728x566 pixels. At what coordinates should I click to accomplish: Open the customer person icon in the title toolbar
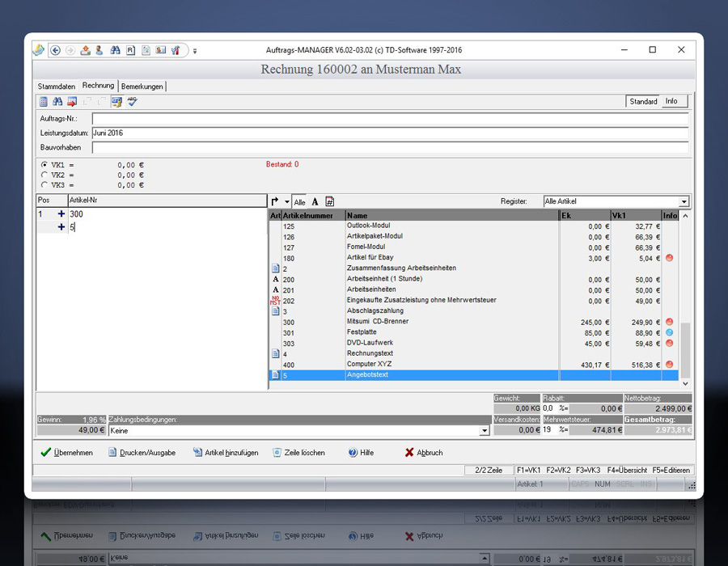[x=99, y=50]
